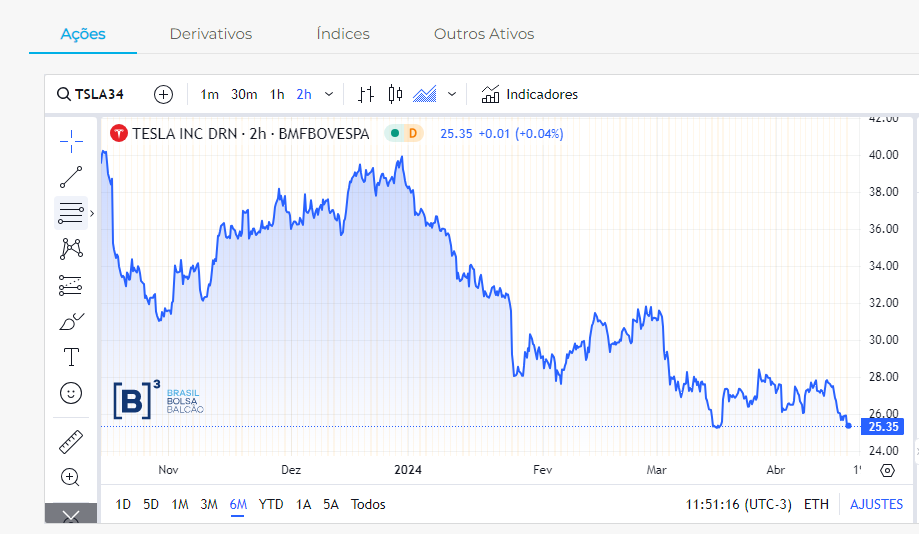The image size is (919, 534).
Task: Switch to the Ações tab
Action: click(x=83, y=34)
